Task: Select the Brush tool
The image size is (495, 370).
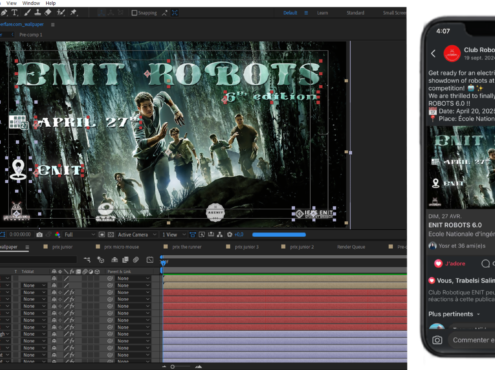Action: click(28, 13)
